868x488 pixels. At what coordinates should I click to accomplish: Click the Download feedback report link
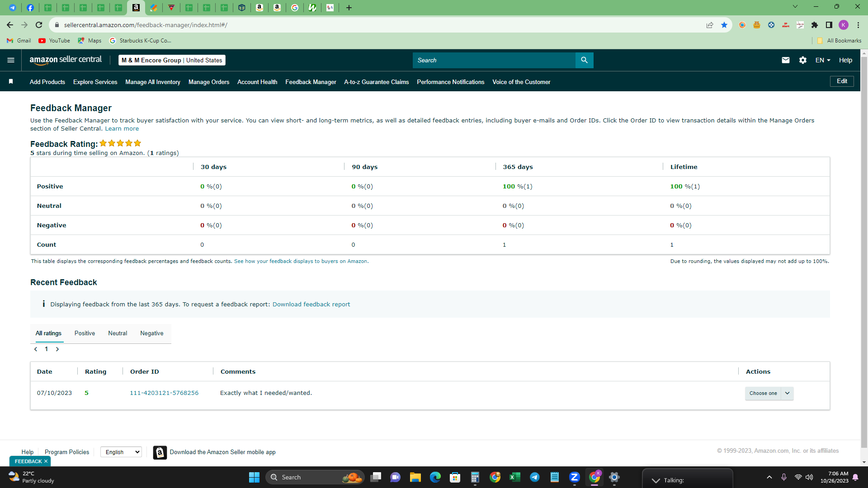(x=311, y=305)
